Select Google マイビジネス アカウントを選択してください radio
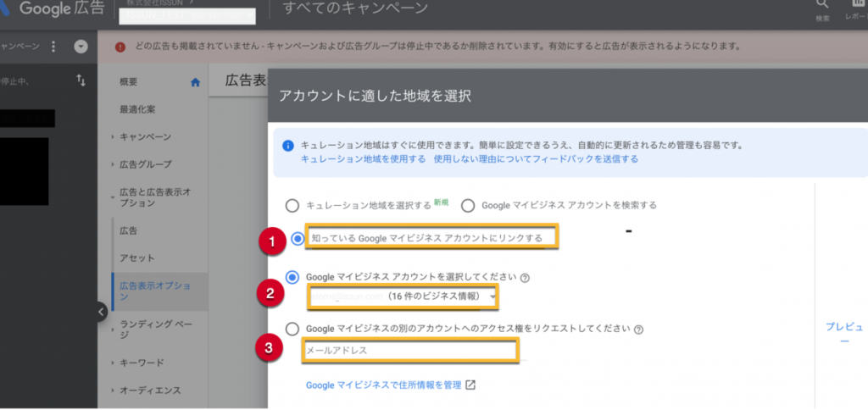Image resolution: width=868 pixels, height=410 pixels. point(292,277)
